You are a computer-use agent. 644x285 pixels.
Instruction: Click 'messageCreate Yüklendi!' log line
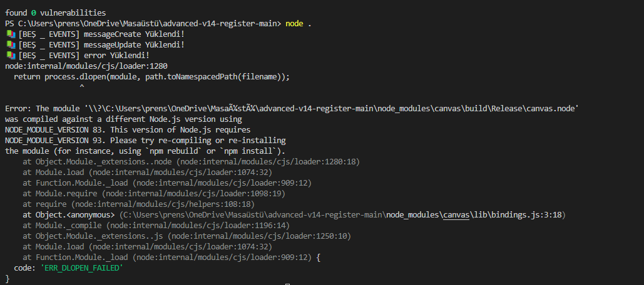point(134,34)
